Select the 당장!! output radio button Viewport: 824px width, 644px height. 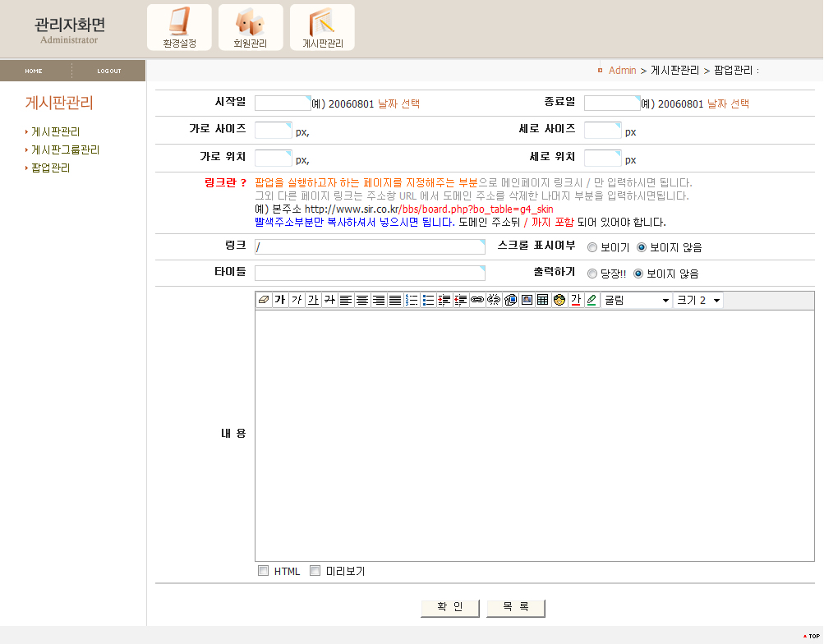(592, 274)
